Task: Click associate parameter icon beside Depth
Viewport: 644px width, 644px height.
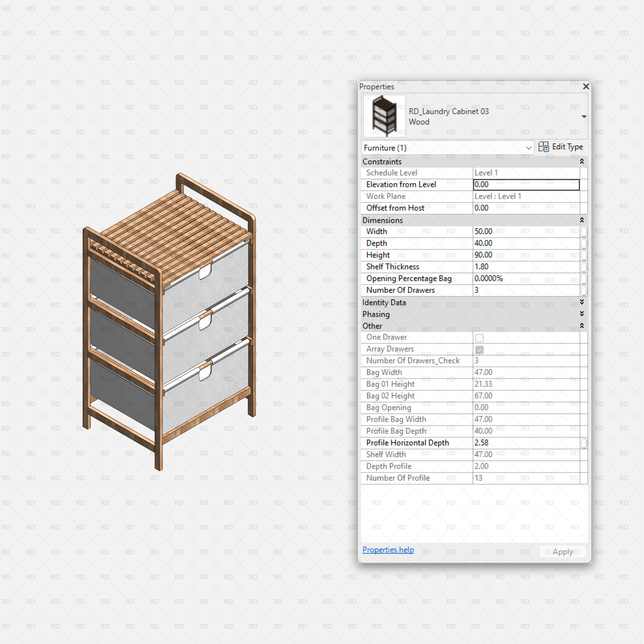Action: pos(584,243)
